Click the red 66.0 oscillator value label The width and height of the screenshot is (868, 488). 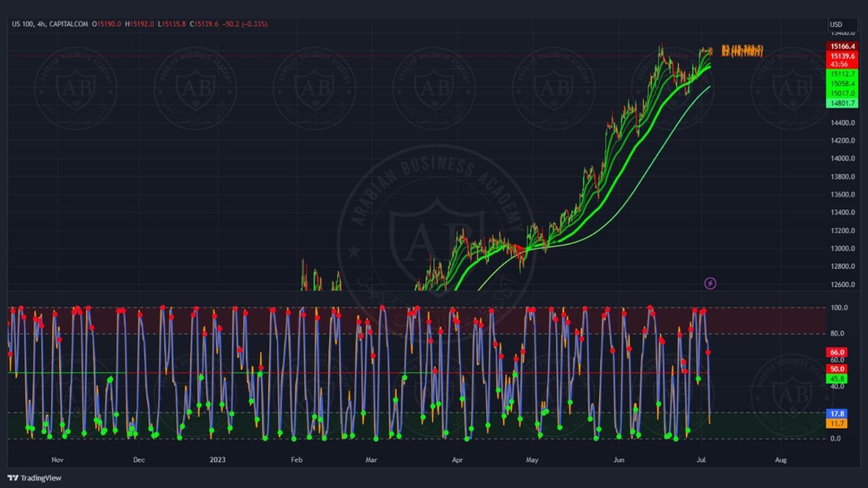pyautogui.click(x=837, y=352)
